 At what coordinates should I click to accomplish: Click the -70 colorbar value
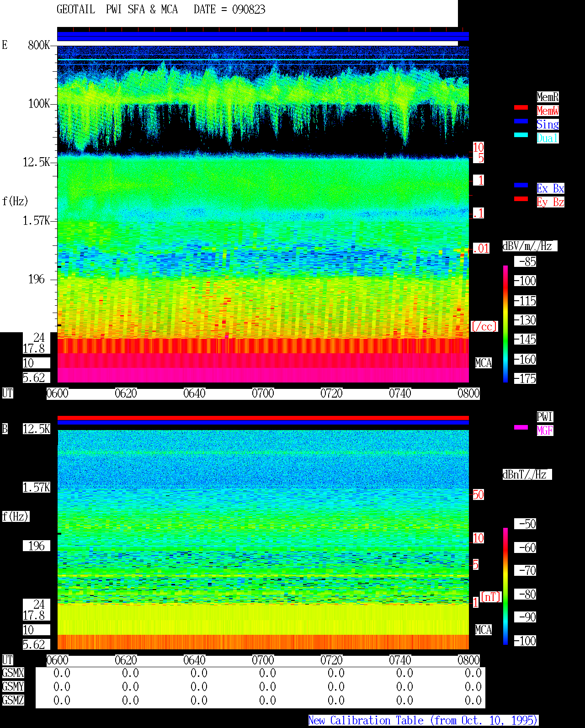[x=526, y=570]
